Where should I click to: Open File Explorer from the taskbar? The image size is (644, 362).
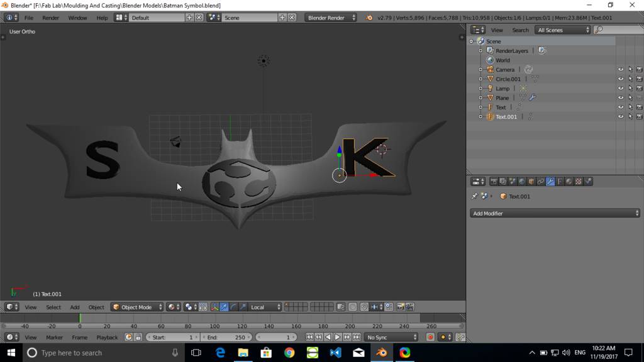pyautogui.click(x=243, y=353)
